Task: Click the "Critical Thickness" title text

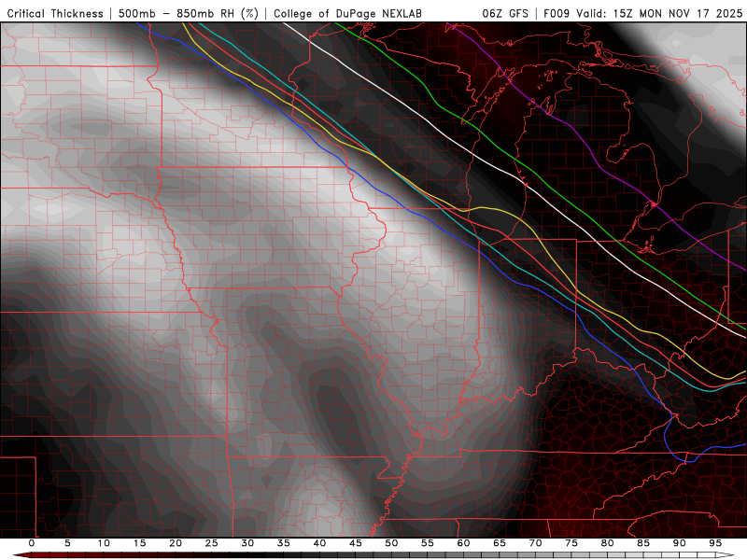Action: tap(55, 13)
